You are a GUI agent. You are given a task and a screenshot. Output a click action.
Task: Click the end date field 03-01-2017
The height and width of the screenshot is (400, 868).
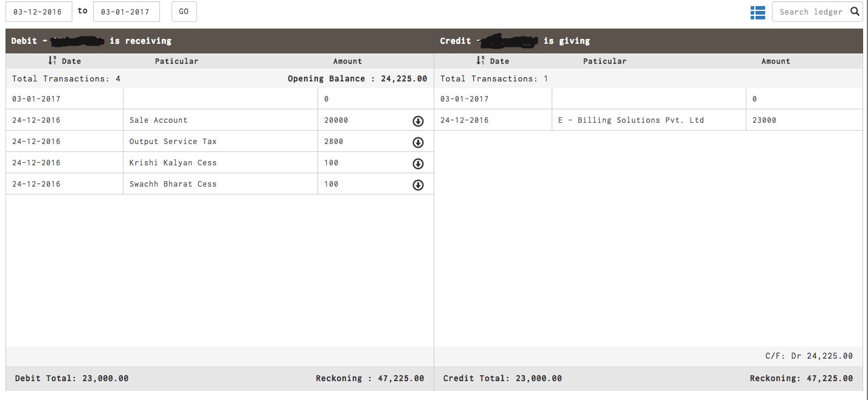click(126, 12)
